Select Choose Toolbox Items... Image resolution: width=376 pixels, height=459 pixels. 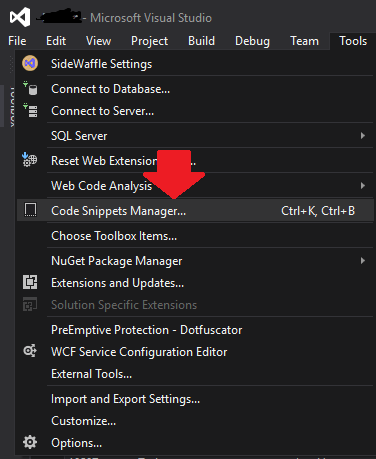point(195,236)
